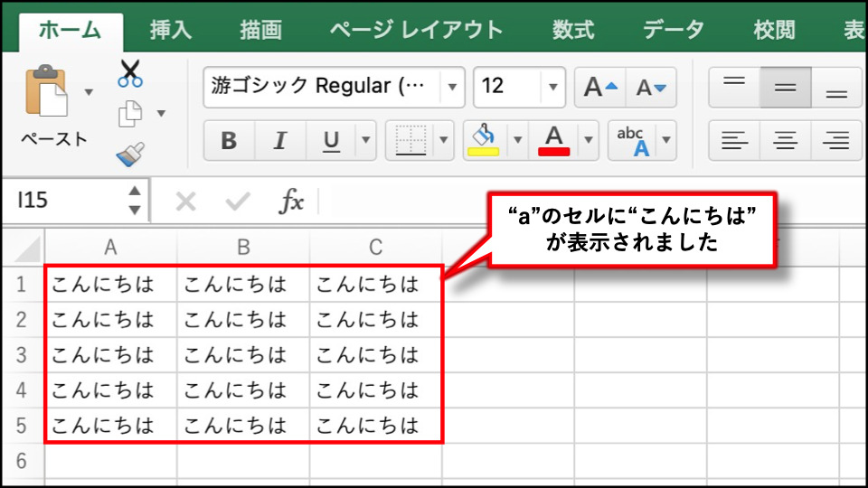This screenshot has height=488, width=868.
Task: Open underline style dropdown arrow
Action: [366, 141]
